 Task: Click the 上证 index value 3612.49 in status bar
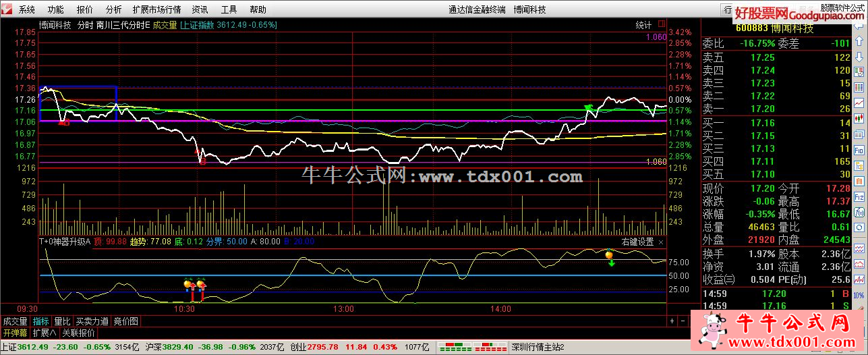click(x=33, y=347)
